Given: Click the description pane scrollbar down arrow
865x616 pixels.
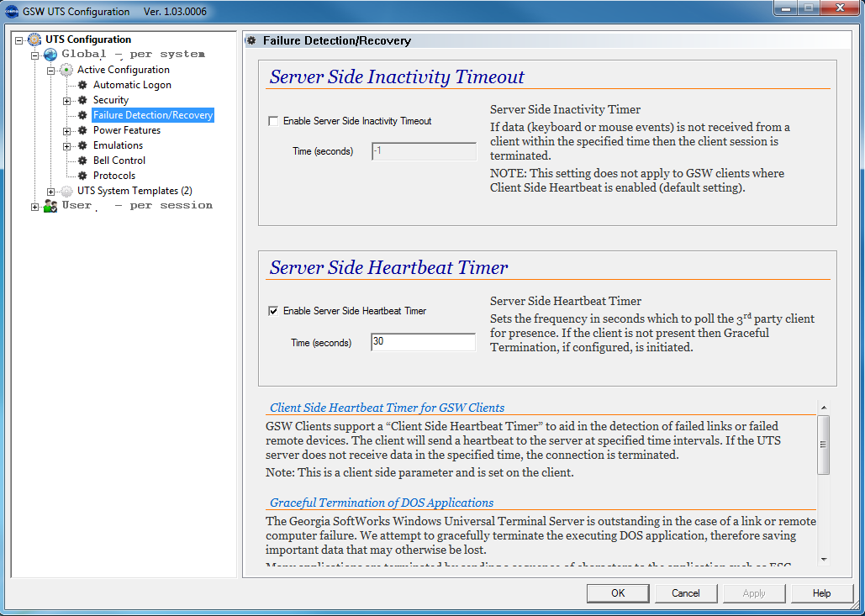Looking at the screenshot, I should click(823, 559).
